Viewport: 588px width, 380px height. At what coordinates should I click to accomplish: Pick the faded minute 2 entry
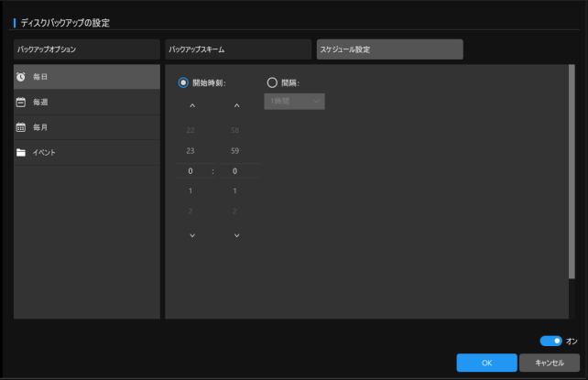tap(234, 212)
